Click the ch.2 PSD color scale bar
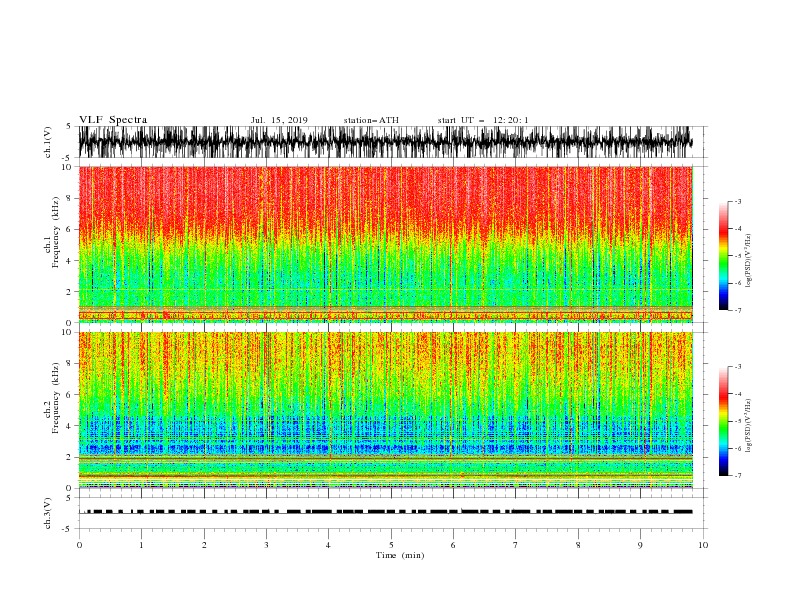Screen dimensions: 792x612 point(723,421)
